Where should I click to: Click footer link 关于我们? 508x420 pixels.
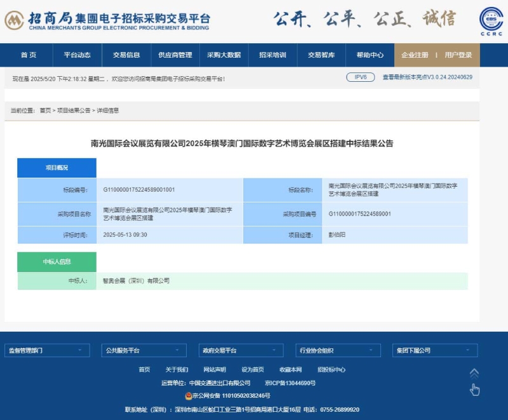[x=177, y=369]
